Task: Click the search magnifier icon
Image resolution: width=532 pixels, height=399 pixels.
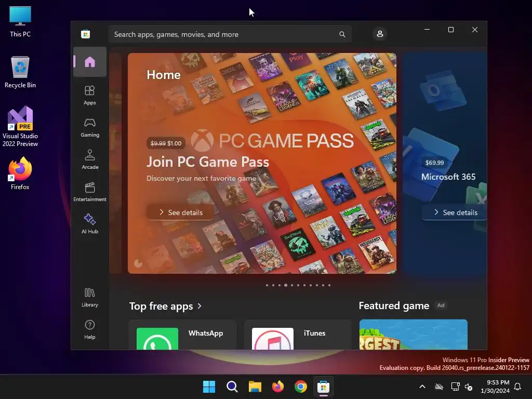Action: point(342,34)
